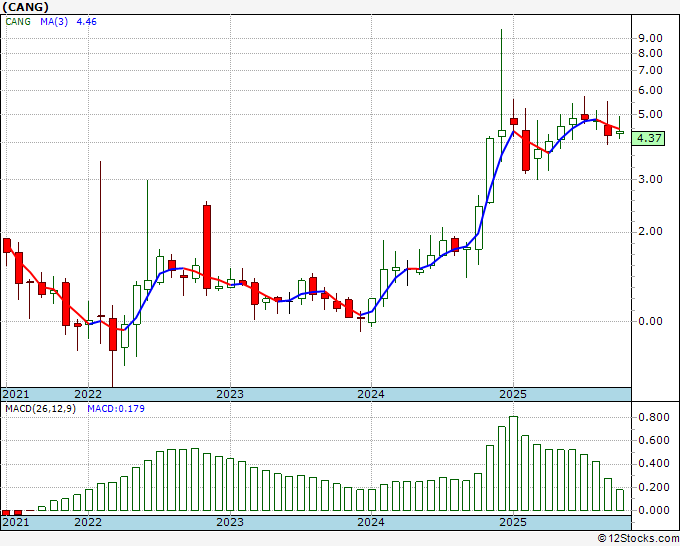Click the 4.46 moving average value
Viewport: 680px width, 546px height.
[x=87, y=22]
